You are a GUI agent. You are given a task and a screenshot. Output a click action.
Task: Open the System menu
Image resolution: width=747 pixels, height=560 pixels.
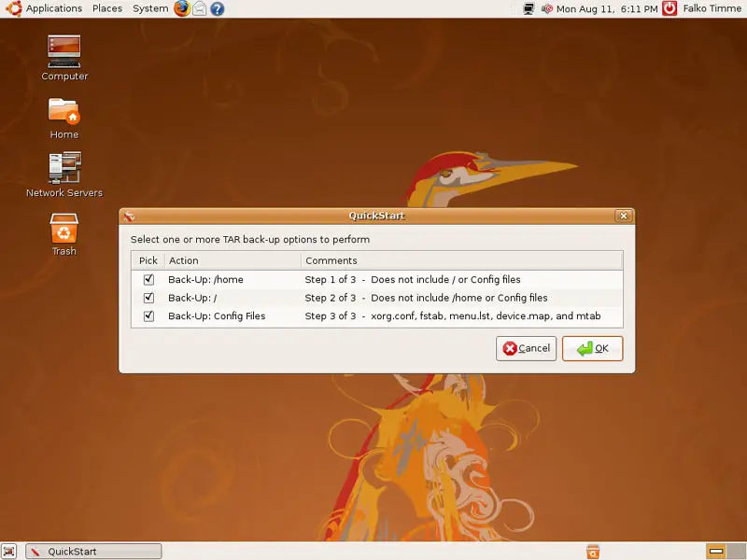[150, 8]
